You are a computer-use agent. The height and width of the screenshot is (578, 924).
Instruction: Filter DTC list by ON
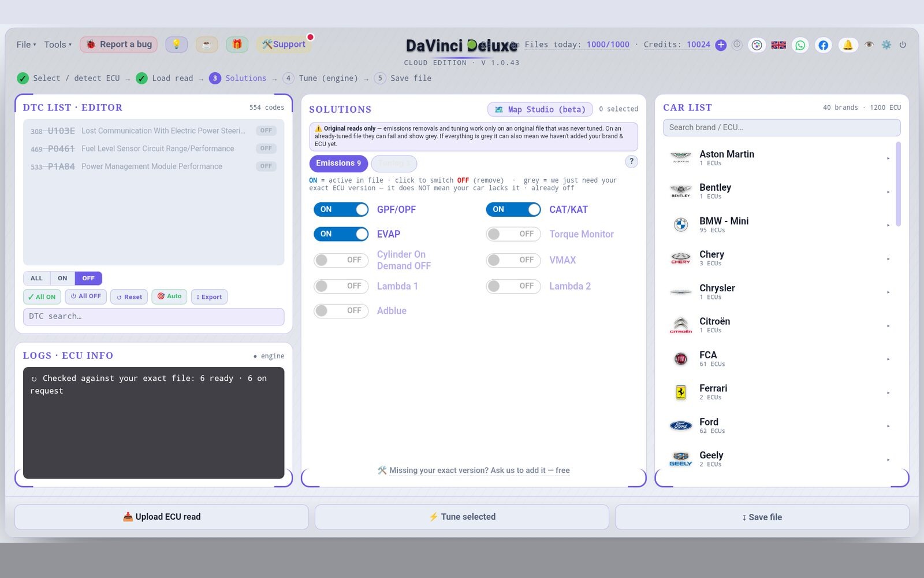click(x=62, y=278)
